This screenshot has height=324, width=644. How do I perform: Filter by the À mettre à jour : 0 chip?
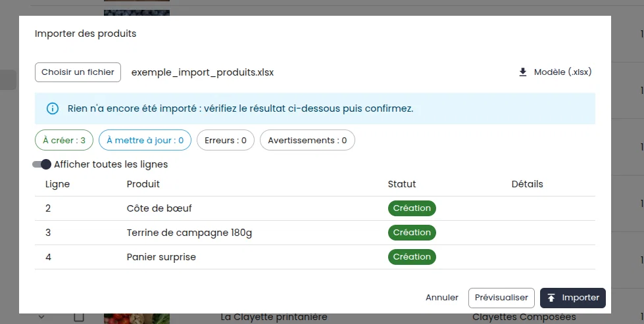[145, 140]
